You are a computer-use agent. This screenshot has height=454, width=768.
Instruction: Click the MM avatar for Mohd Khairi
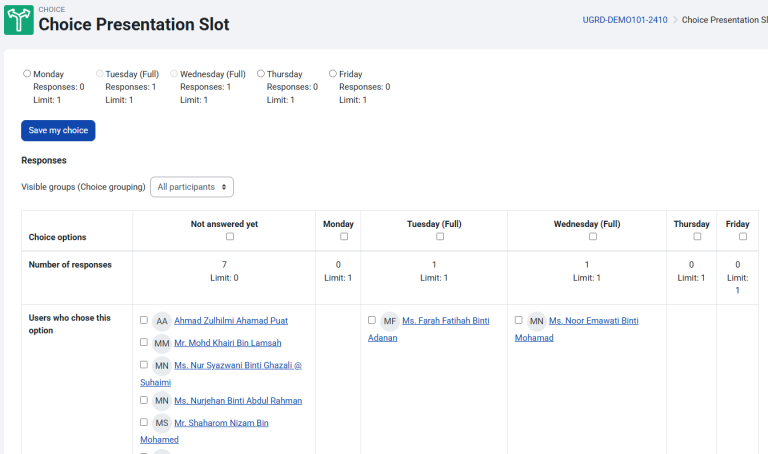click(162, 343)
